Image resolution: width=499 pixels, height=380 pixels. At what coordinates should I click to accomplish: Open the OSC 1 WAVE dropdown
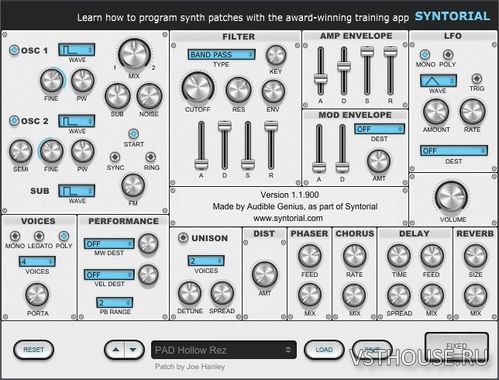pos(77,50)
